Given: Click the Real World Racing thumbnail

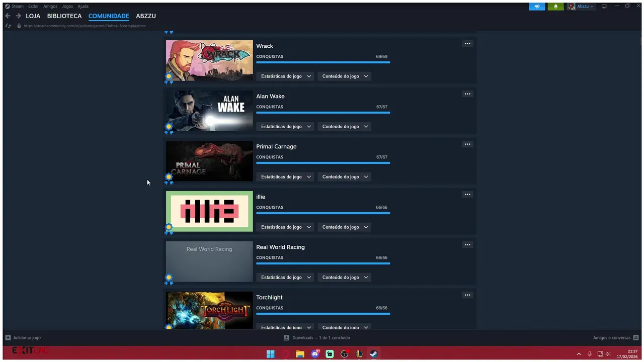Looking at the screenshot, I should pos(209,261).
